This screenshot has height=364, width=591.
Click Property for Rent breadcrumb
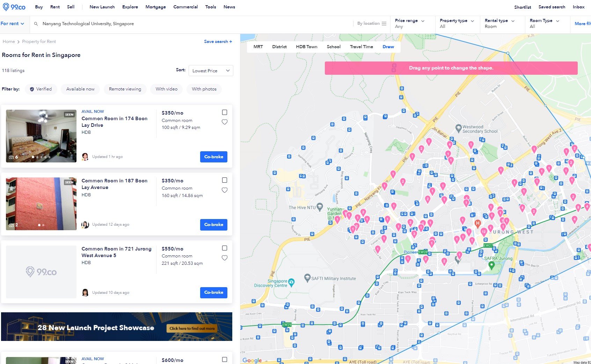(x=39, y=42)
